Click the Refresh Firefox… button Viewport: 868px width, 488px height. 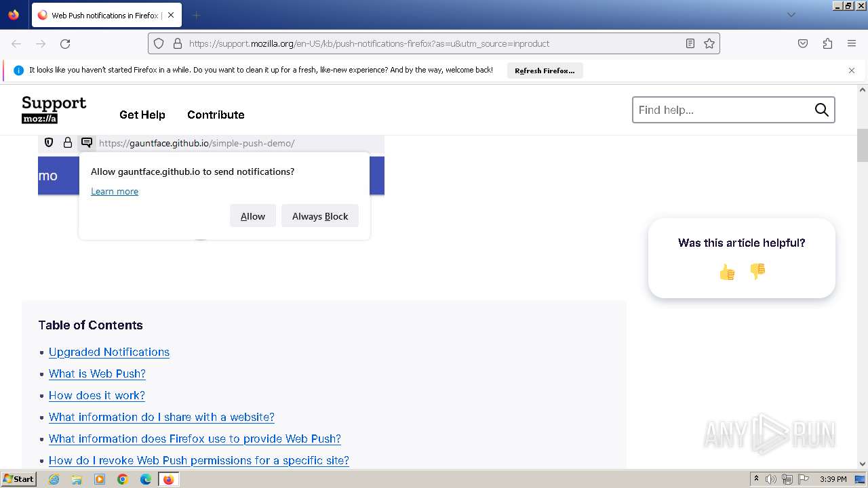[x=545, y=70]
